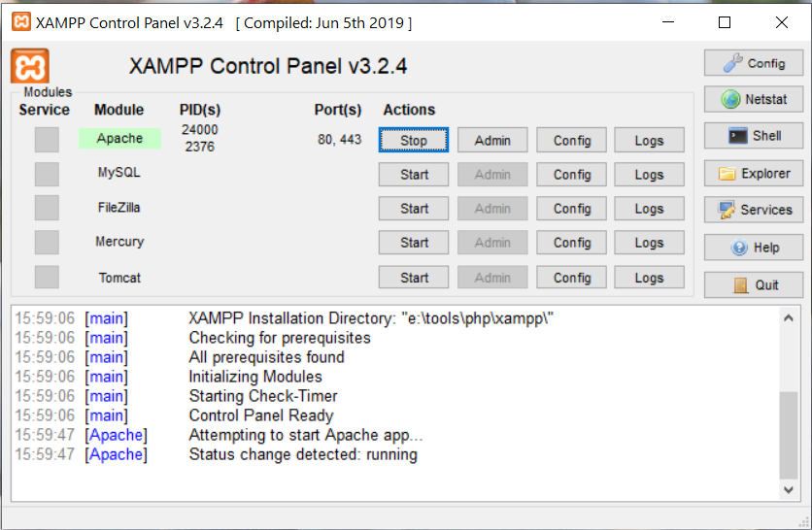This screenshot has width=812, height=530.
Task: Start the MySQL module
Action: click(414, 175)
